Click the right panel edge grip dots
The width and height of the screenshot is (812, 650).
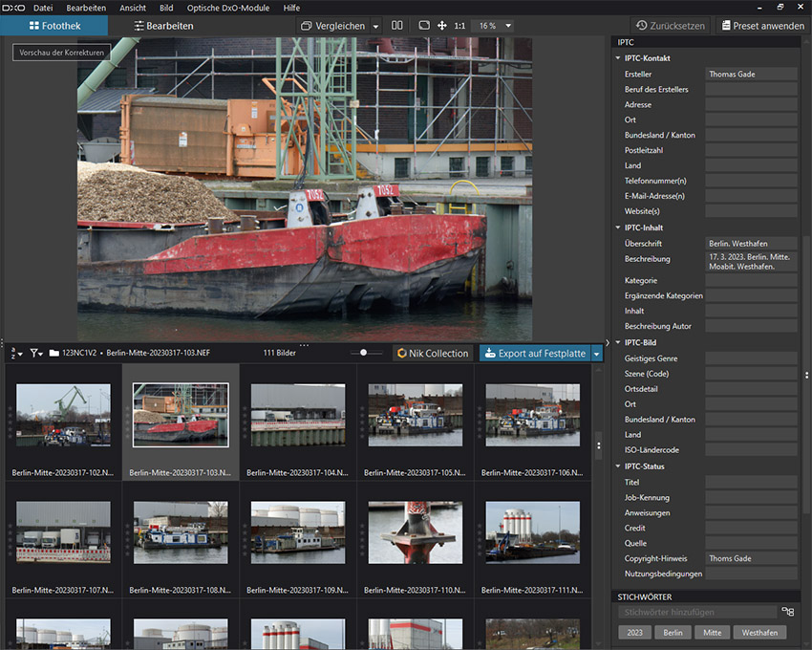806,375
